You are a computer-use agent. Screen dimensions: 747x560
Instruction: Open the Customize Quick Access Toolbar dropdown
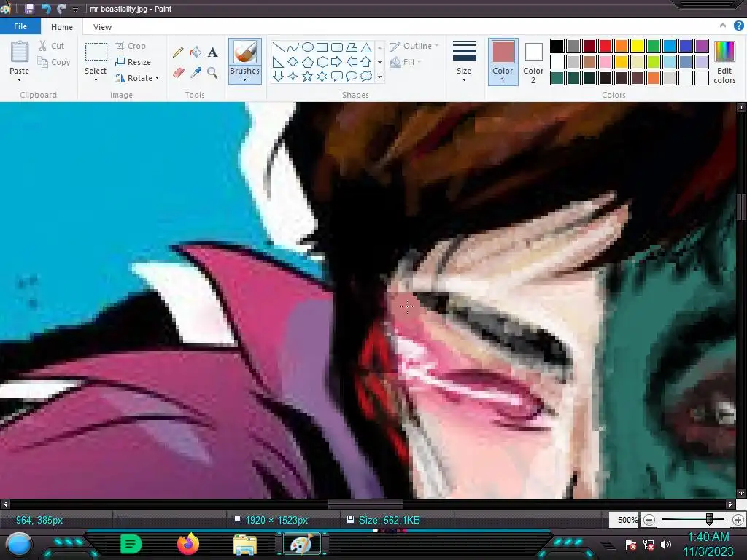pos(75,9)
